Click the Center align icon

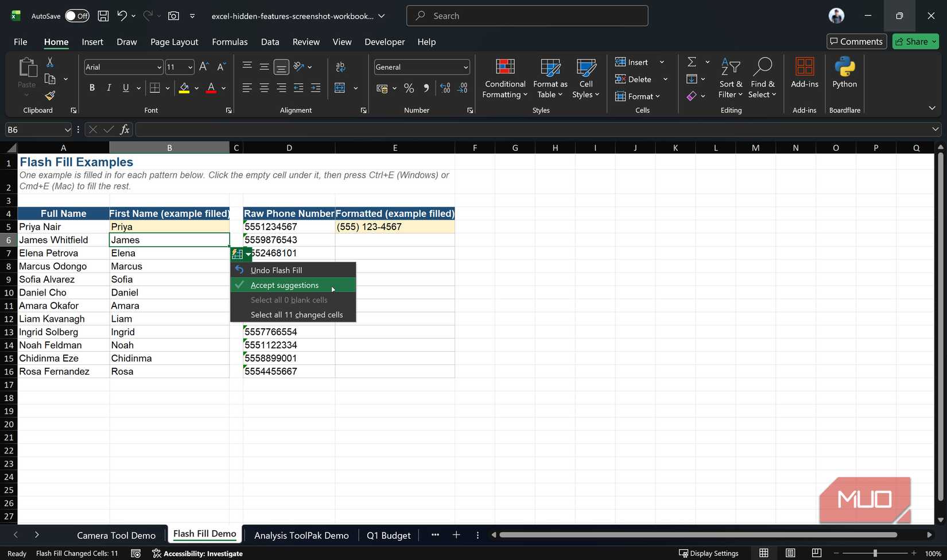[x=264, y=88]
